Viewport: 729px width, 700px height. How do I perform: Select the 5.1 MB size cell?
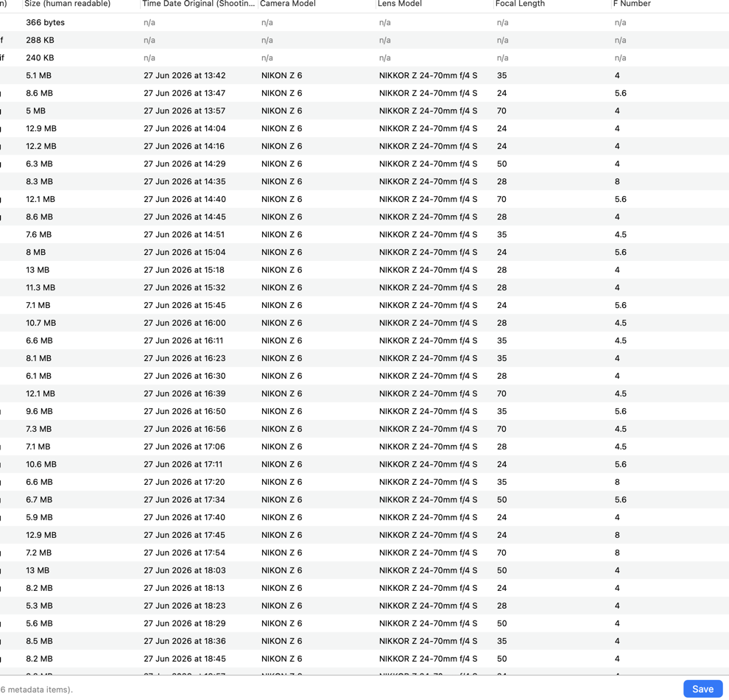tap(38, 75)
